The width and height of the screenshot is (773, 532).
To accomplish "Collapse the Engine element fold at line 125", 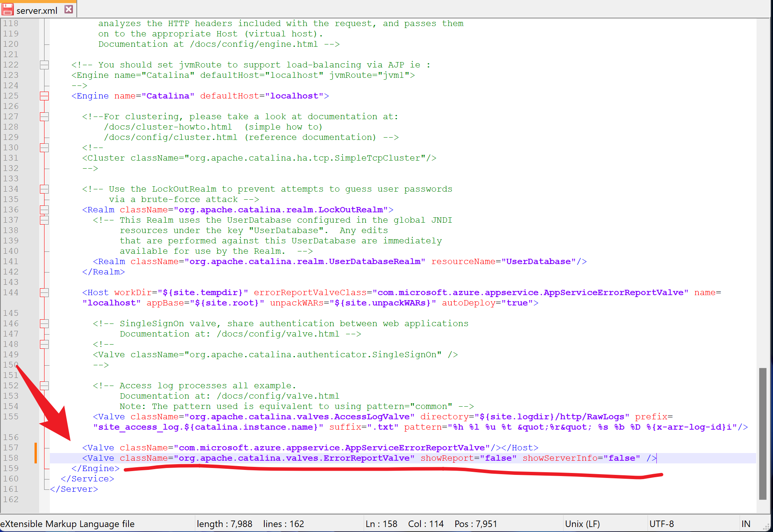I will (45, 96).
